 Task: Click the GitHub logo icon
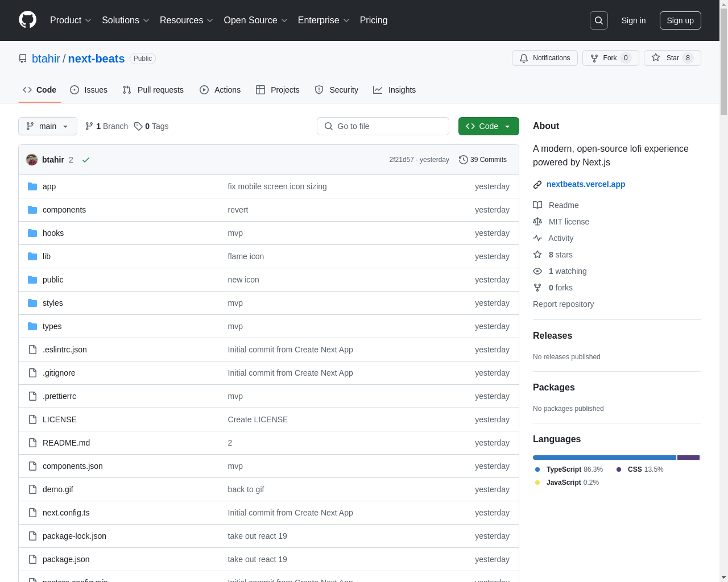point(28,20)
